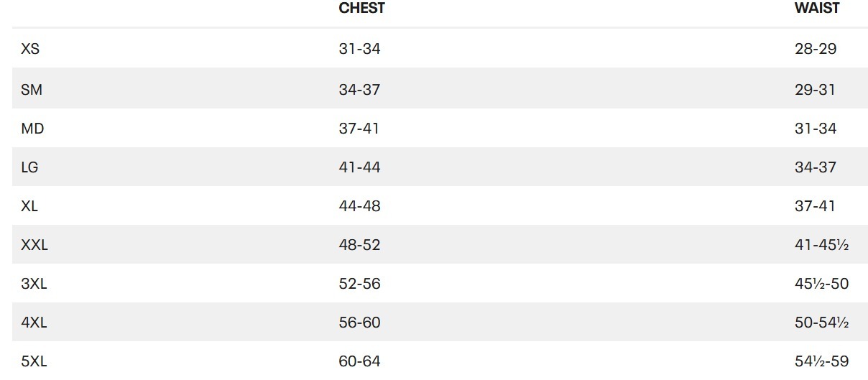This screenshot has width=868, height=380.
Task: Select the 5XL size label
Action: (34, 361)
